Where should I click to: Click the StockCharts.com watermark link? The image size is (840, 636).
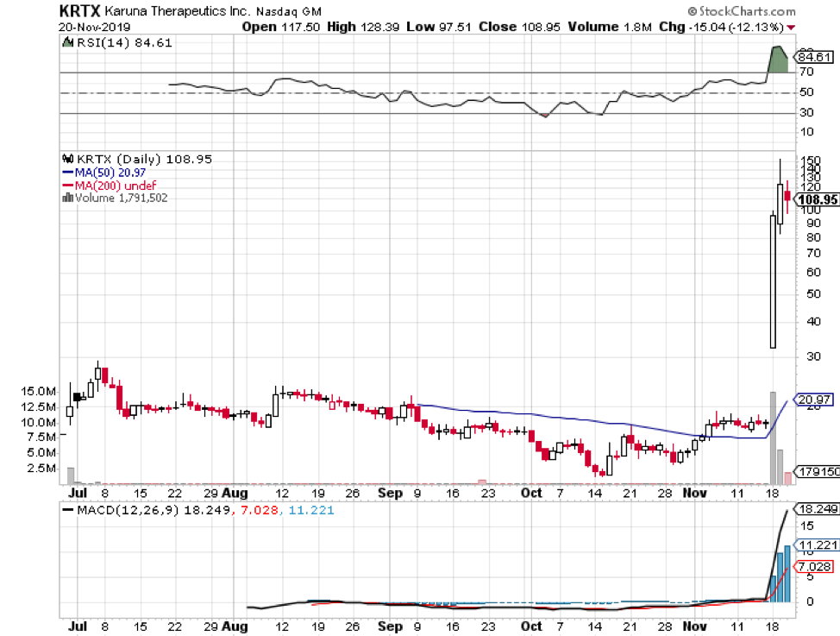pos(747,11)
